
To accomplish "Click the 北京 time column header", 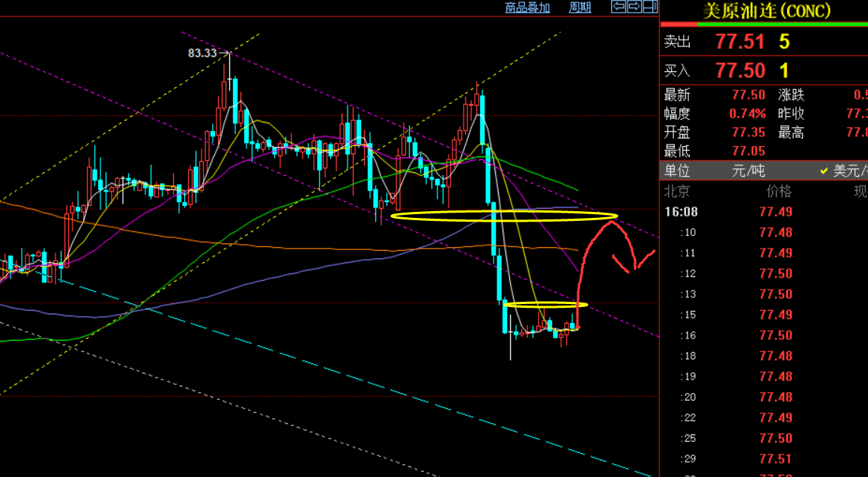I will coord(678,192).
